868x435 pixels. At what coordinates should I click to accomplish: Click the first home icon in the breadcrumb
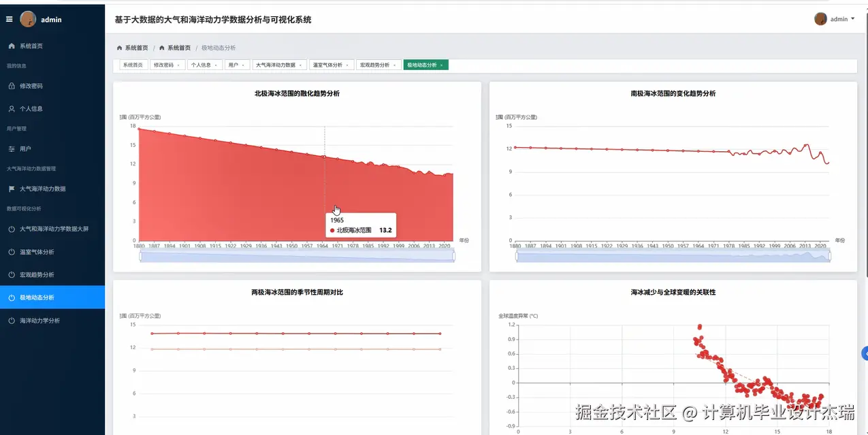(x=120, y=48)
